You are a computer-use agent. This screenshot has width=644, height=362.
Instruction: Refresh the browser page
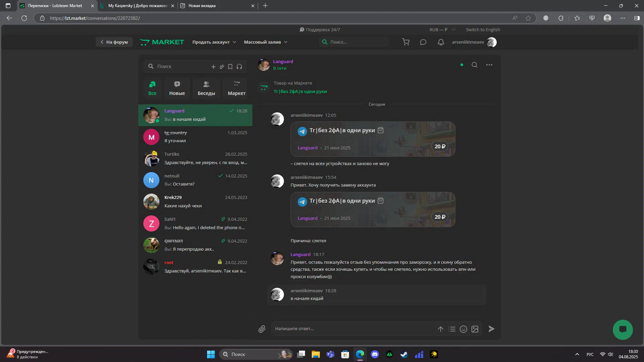[x=24, y=18]
